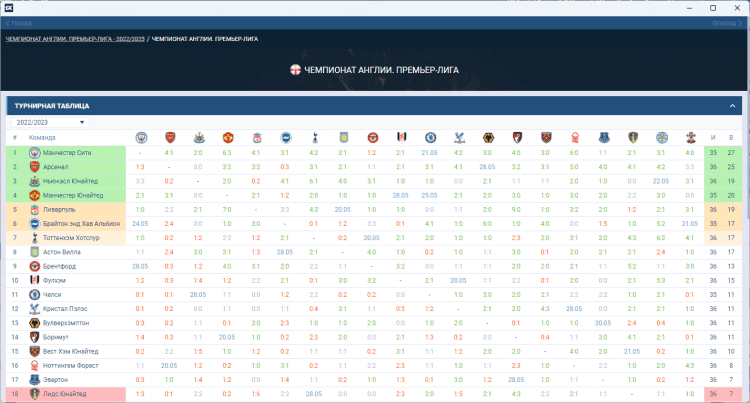This screenshot has height=403, width=750.
Task: Click Leeds United crest in column header
Action: tap(633, 138)
